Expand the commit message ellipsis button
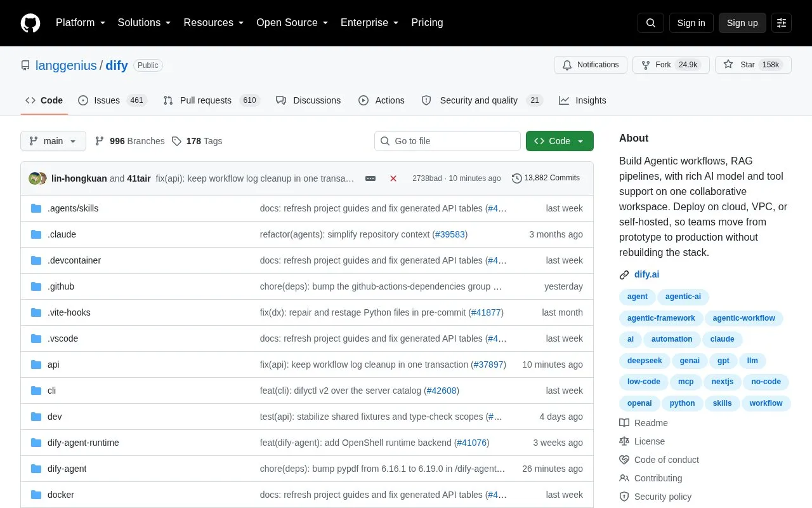Screen dimensions: 812x508 point(370,178)
